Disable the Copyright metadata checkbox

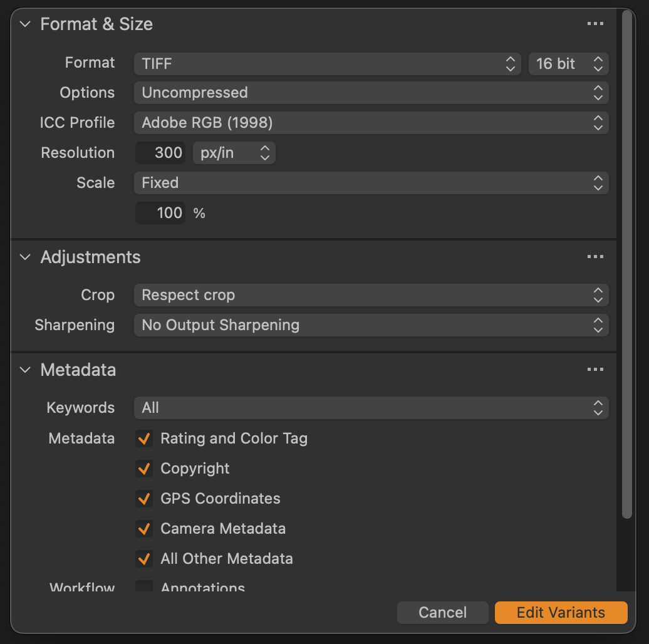click(144, 469)
